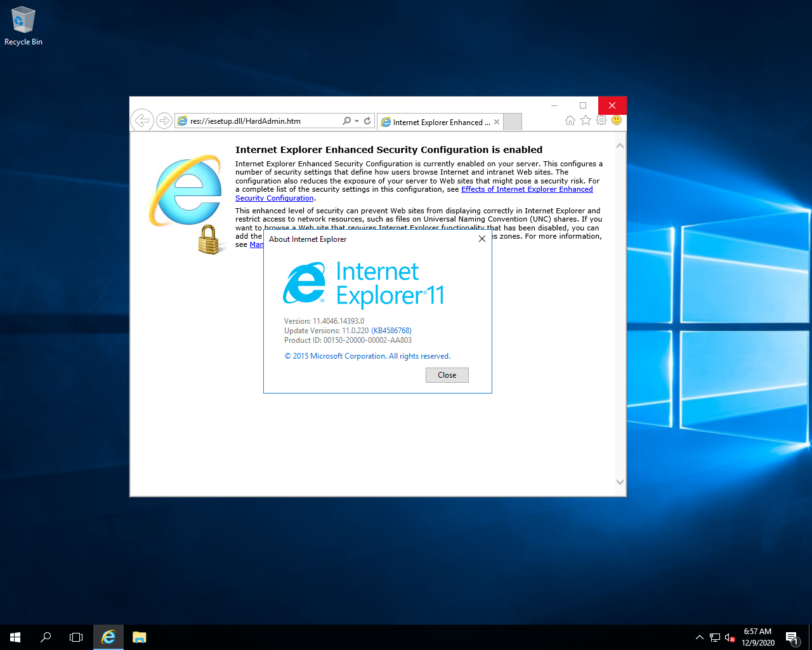This screenshot has height=650, width=812.
Task: Open the Recycle Bin desktop icon
Action: click(23, 27)
